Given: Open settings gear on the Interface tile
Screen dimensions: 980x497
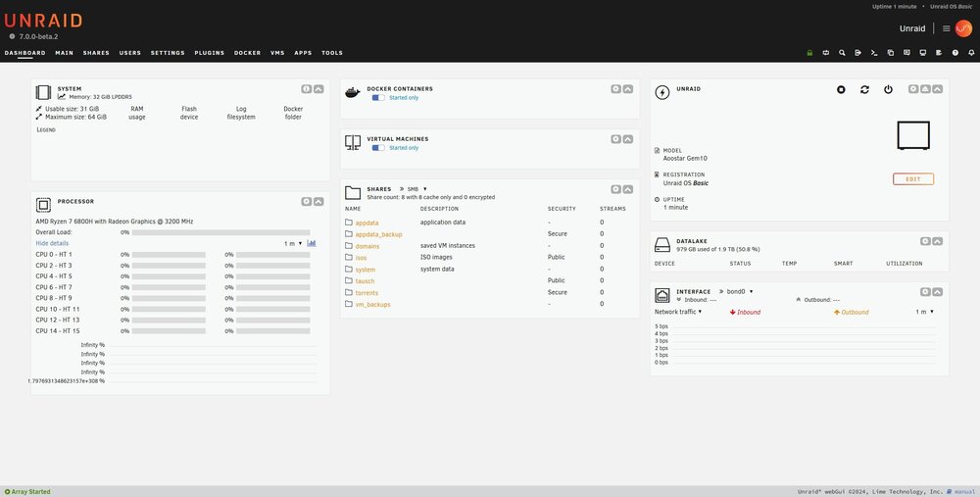Looking at the screenshot, I should click(926, 292).
